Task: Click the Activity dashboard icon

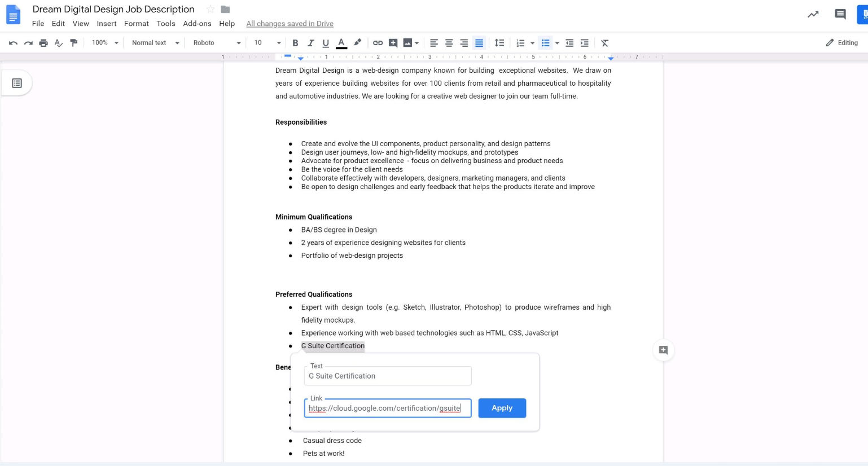Action: click(x=813, y=15)
